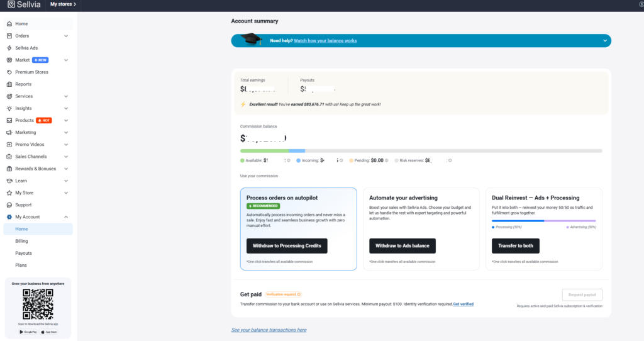Click the Products icon in sidebar

9,120
